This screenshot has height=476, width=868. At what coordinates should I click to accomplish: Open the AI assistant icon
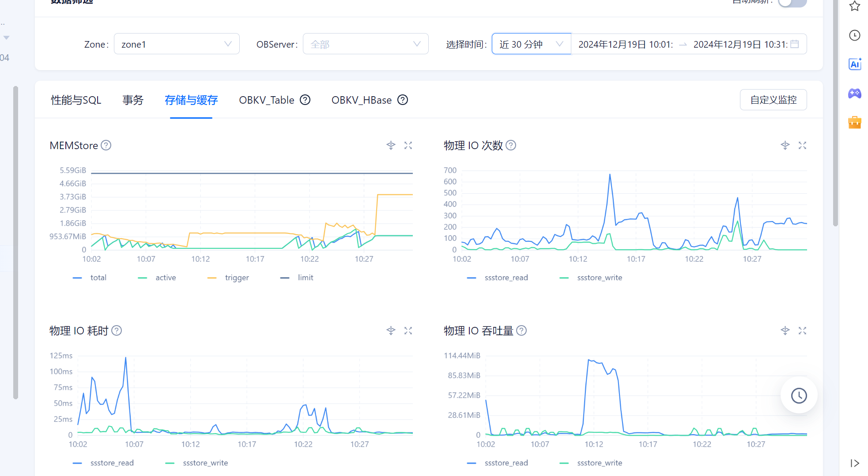[x=855, y=64]
